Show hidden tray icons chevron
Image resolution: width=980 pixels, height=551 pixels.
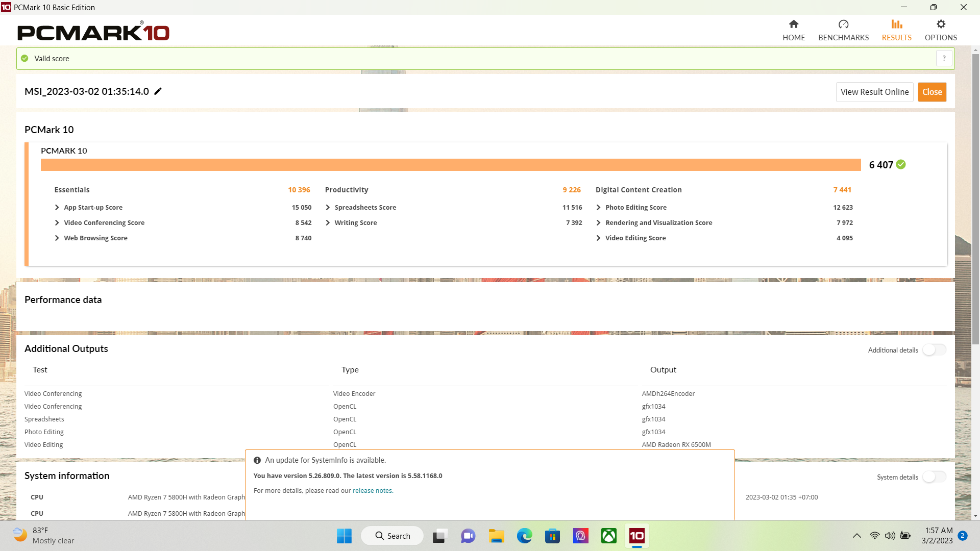coord(857,536)
